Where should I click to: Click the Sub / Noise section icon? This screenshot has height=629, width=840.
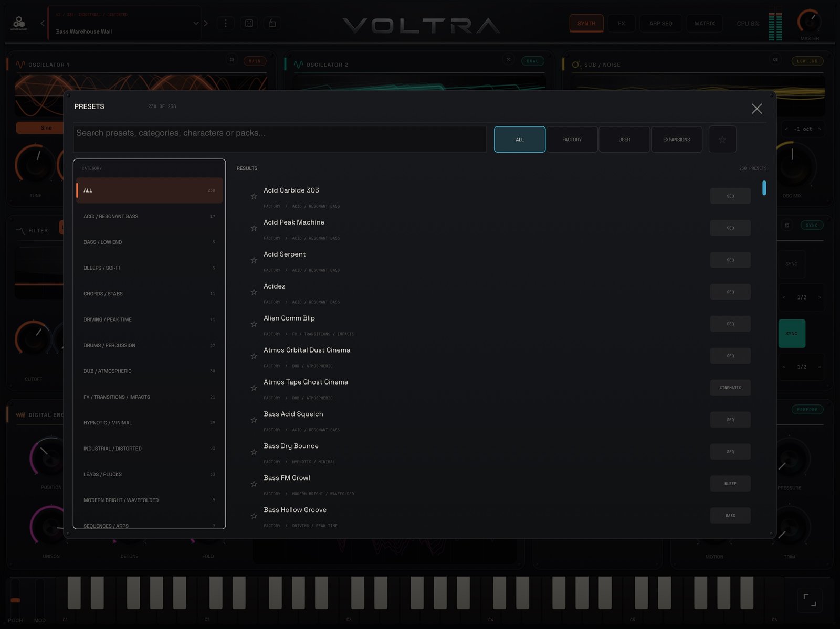[576, 65]
